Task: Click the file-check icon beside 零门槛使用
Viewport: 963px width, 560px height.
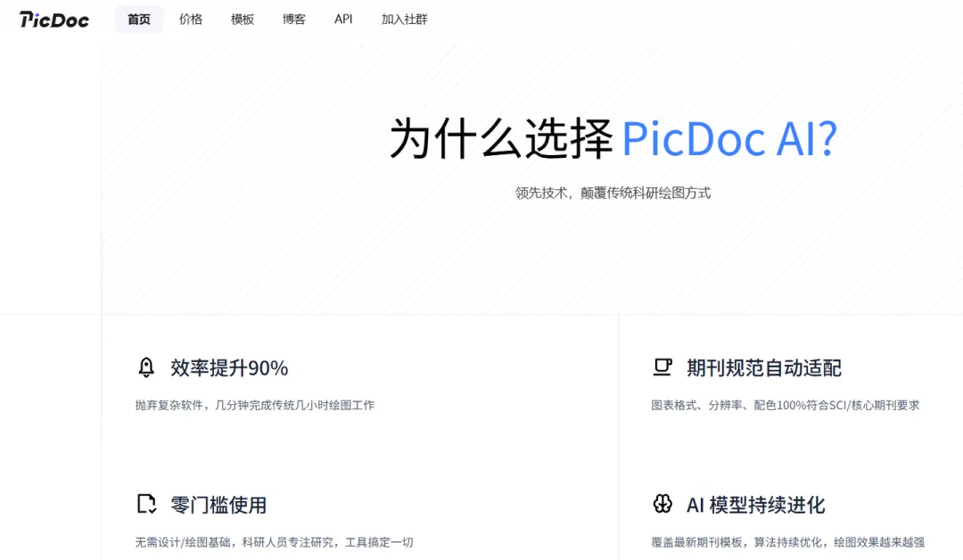Action: (146, 504)
